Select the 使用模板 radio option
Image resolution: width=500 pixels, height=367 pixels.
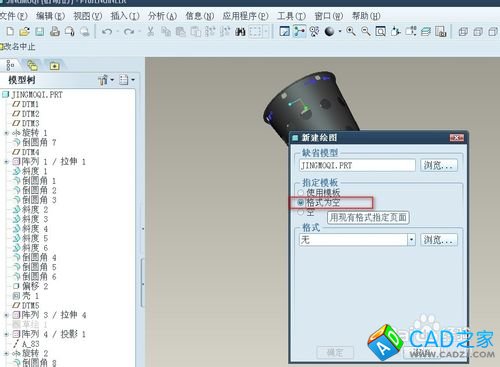300,193
